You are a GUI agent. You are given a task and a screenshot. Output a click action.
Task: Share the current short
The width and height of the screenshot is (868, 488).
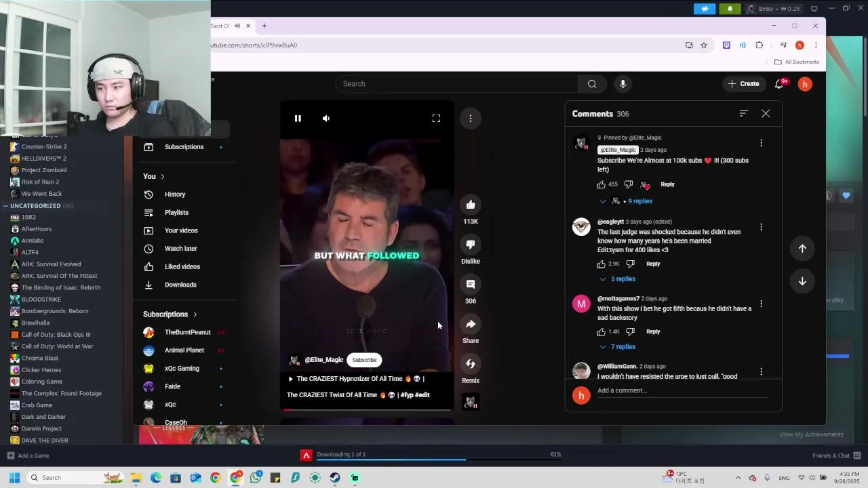click(x=471, y=324)
